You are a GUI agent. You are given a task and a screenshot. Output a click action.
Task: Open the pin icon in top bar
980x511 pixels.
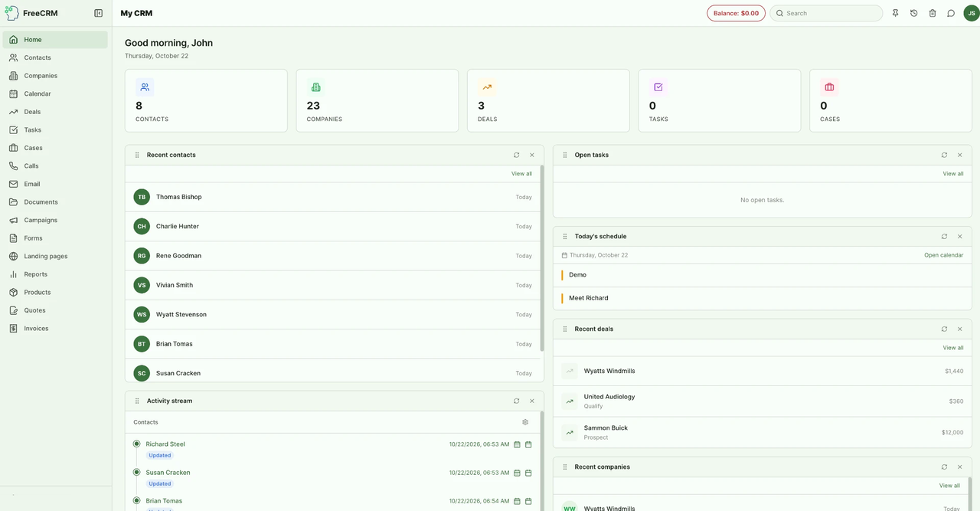pyautogui.click(x=895, y=13)
